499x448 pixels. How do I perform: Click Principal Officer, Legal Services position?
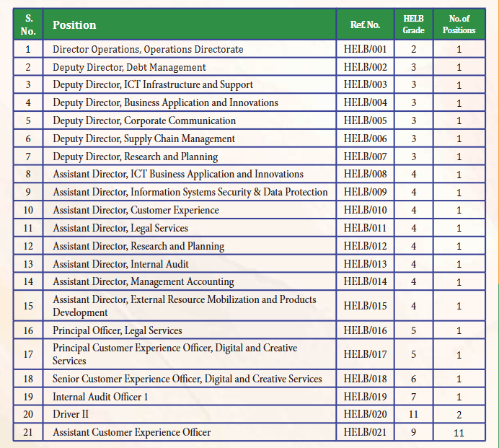pos(117,330)
